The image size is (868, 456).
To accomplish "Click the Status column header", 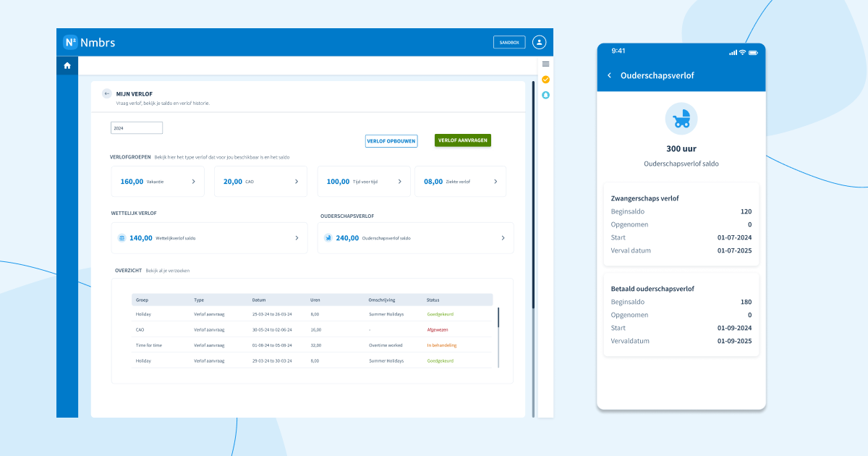I will click(433, 300).
